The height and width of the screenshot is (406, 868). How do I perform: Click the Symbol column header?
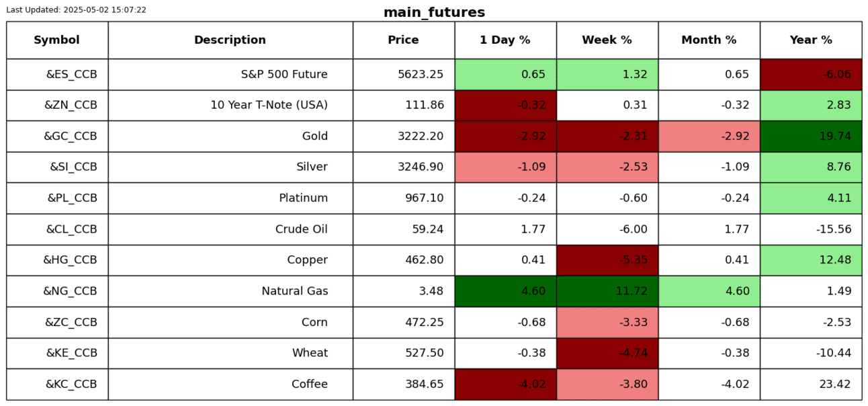point(57,40)
